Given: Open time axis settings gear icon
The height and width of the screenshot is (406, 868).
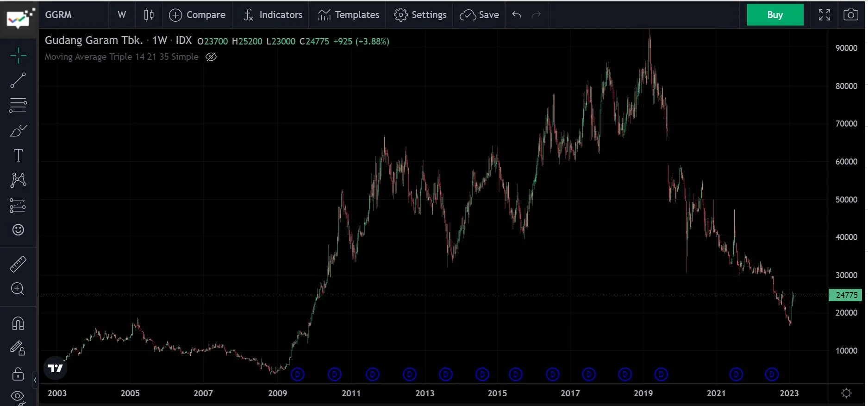Looking at the screenshot, I should (846, 393).
